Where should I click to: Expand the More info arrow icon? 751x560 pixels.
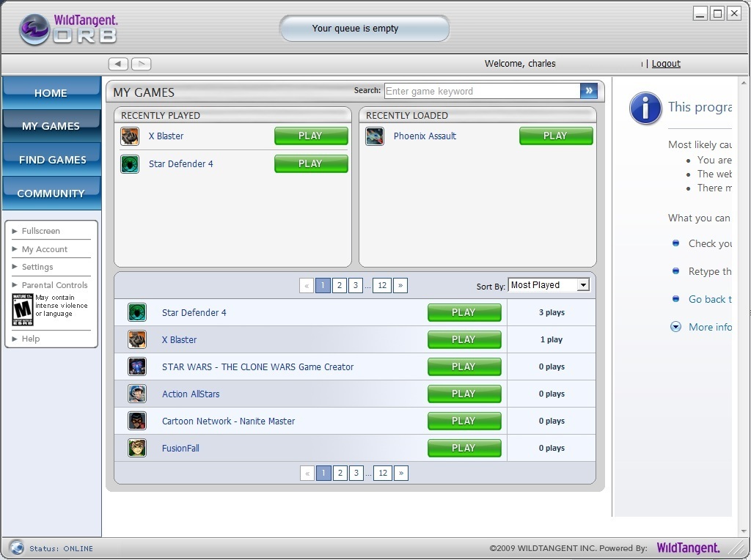(x=675, y=327)
